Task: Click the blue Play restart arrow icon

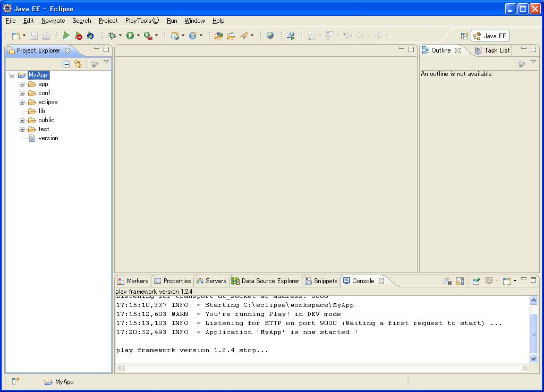Action: [x=90, y=36]
